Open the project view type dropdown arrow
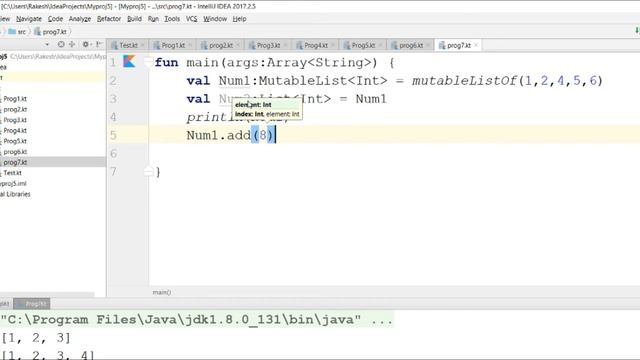The height and width of the screenshot is (360, 640). coord(47,44)
